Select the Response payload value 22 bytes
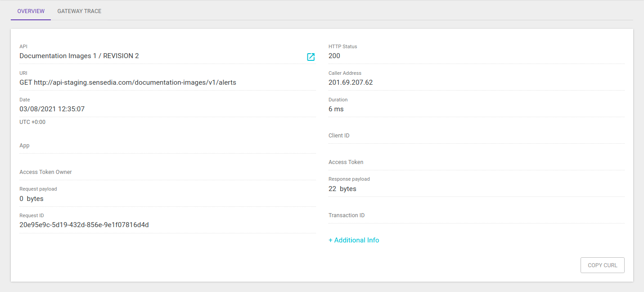The width and height of the screenshot is (644, 292). coord(342,188)
